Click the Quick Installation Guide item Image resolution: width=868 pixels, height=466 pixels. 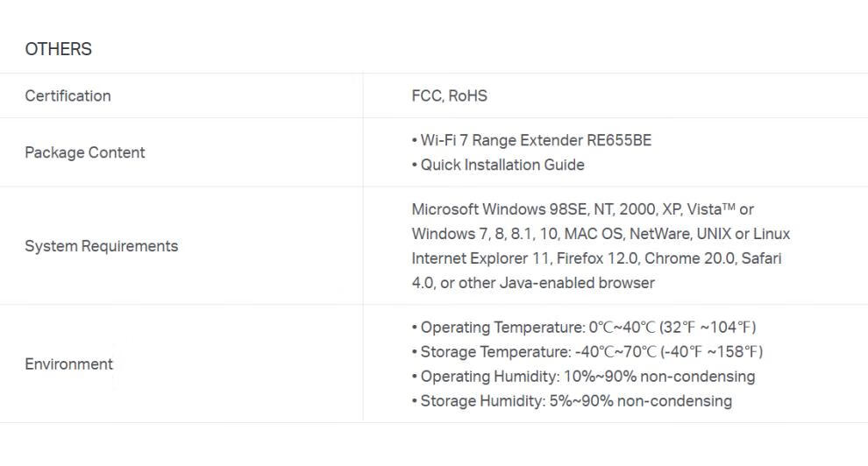pyautogui.click(x=502, y=165)
